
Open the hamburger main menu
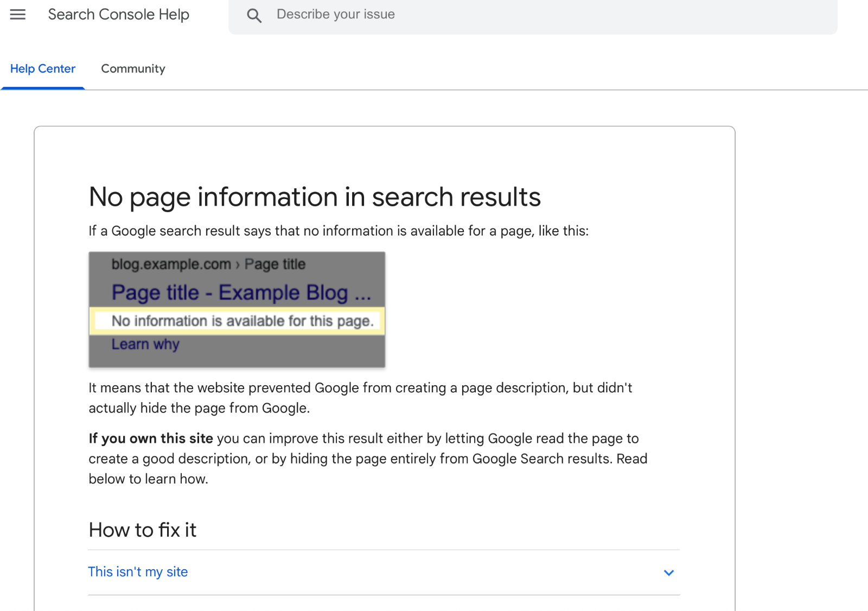tap(18, 15)
